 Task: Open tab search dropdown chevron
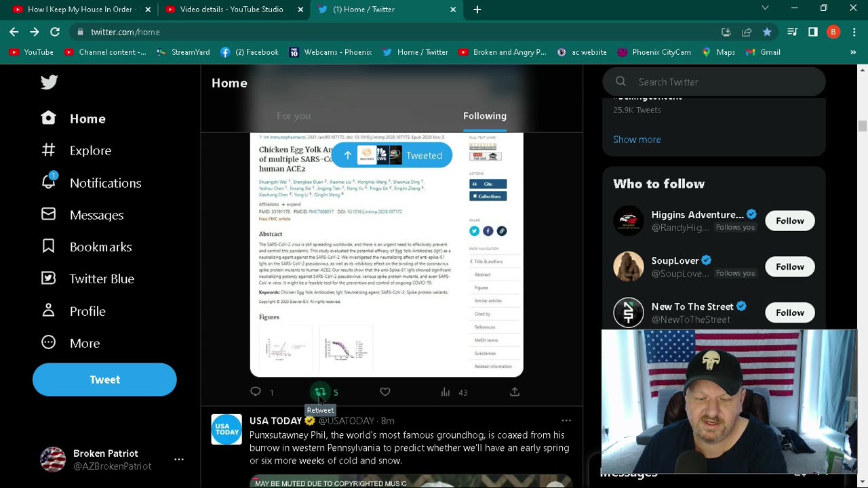(765, 8)
